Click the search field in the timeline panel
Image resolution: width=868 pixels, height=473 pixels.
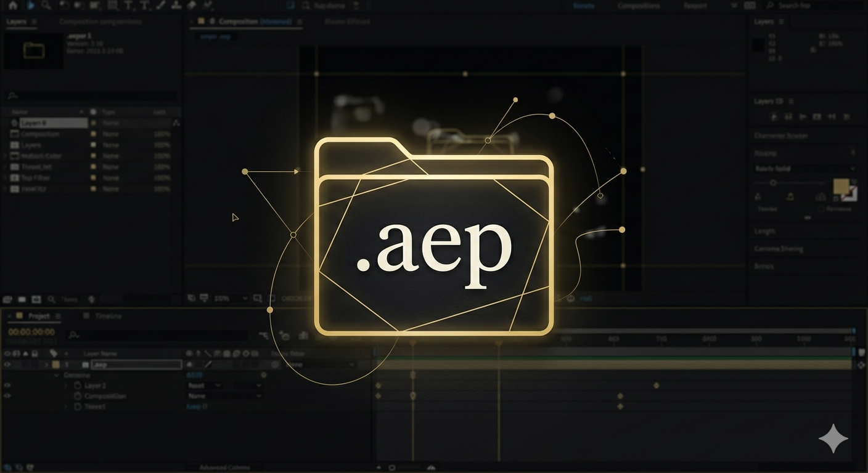point(157,335)
